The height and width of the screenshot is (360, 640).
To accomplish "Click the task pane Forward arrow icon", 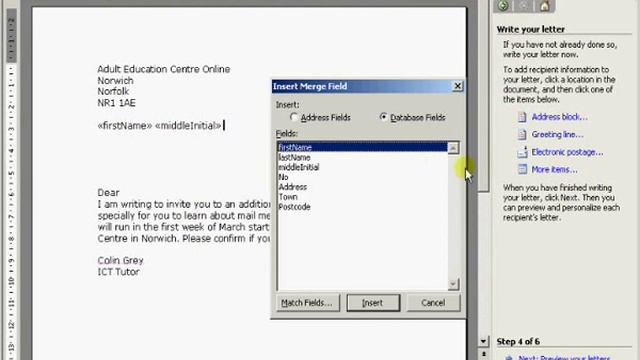I will click(x=524, y=6).
